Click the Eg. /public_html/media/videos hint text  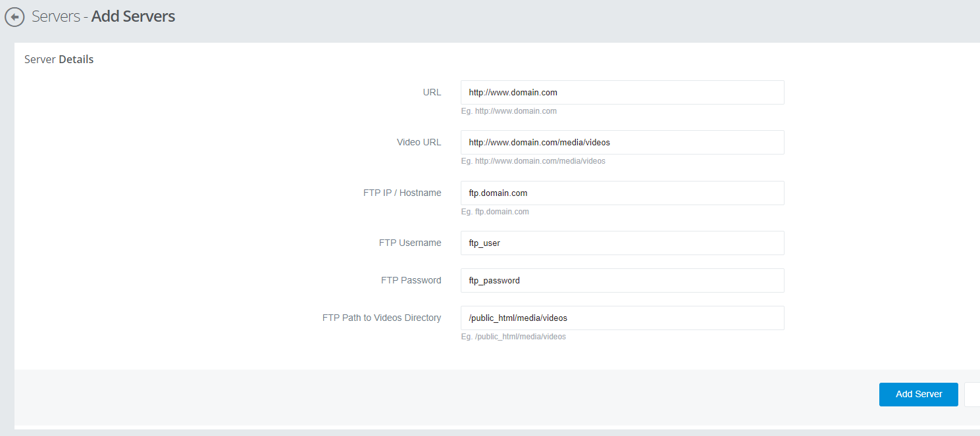[x=512, y=336]
